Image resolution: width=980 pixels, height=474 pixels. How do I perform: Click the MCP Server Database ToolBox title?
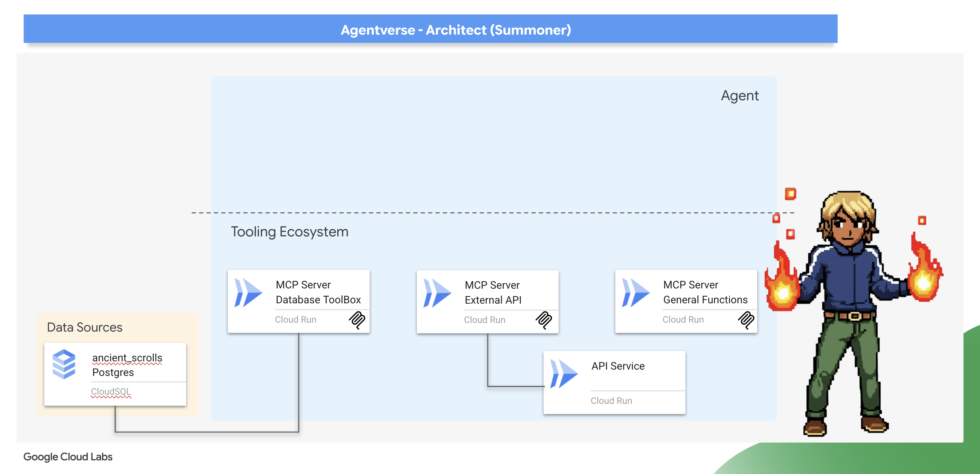click(318, 292)
